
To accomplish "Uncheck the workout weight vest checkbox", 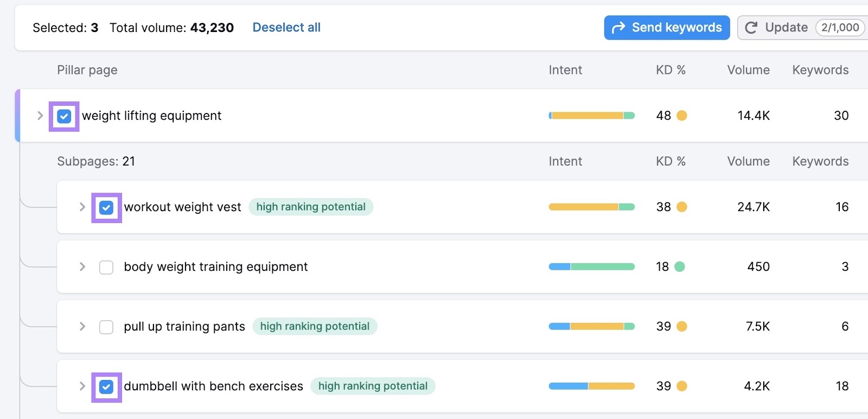I will [106, 207].
